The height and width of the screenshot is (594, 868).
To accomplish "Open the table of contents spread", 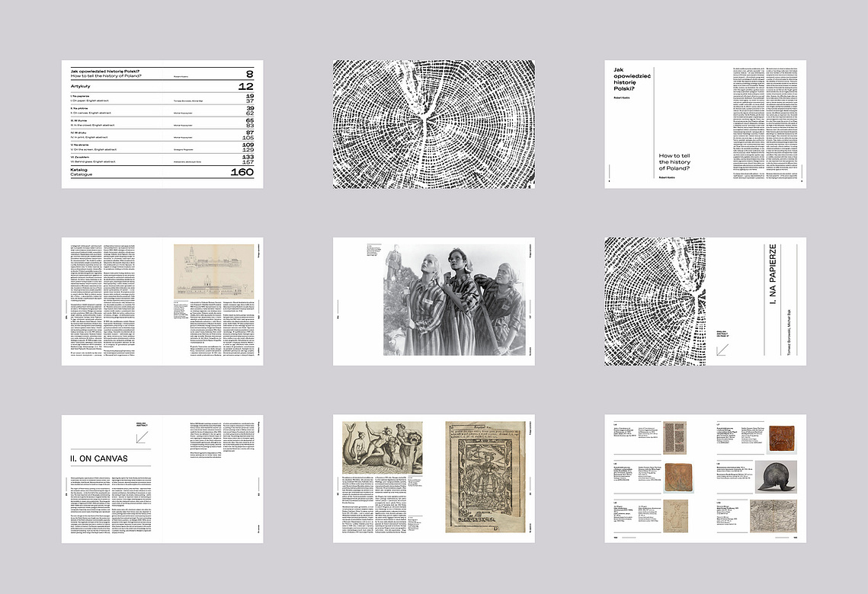I will point(162,124).
